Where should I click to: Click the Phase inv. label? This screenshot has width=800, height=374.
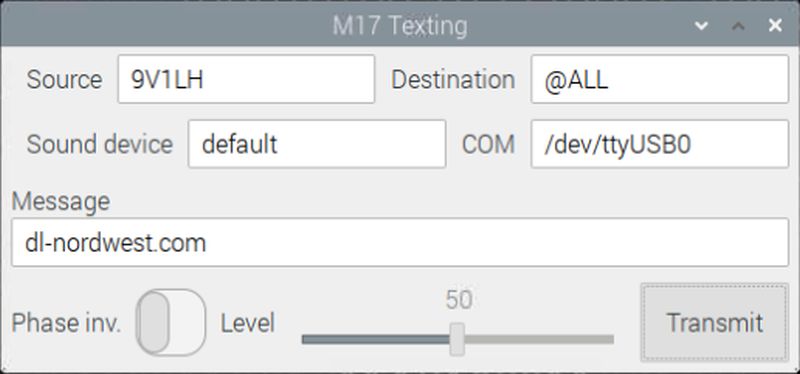click(66, 323)
